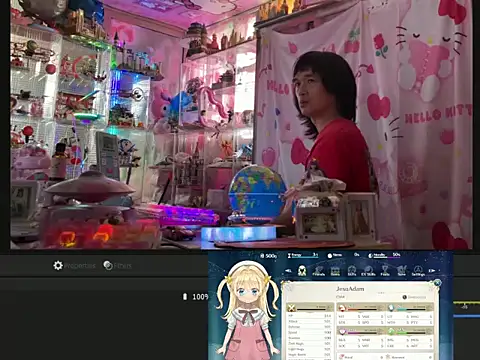Click the right arrow after Settings tab
The height and width of the screenshot is (360, 480).
coord(432,271)
